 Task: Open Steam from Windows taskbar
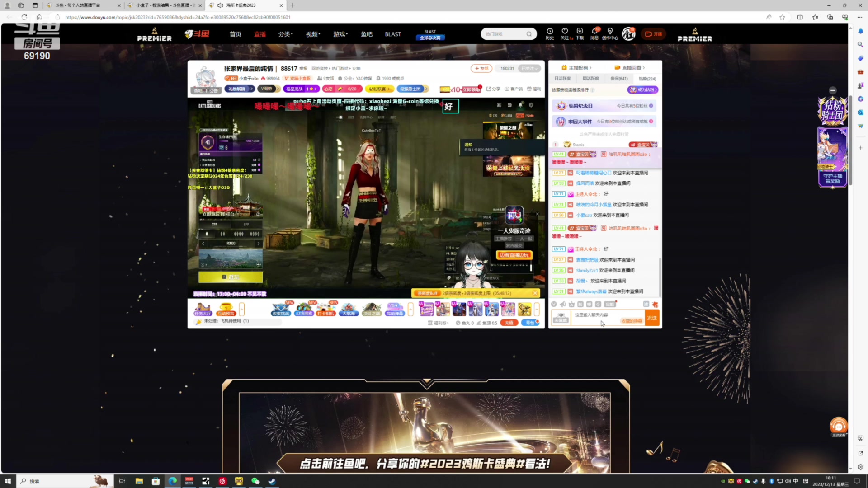pos(272,481)
